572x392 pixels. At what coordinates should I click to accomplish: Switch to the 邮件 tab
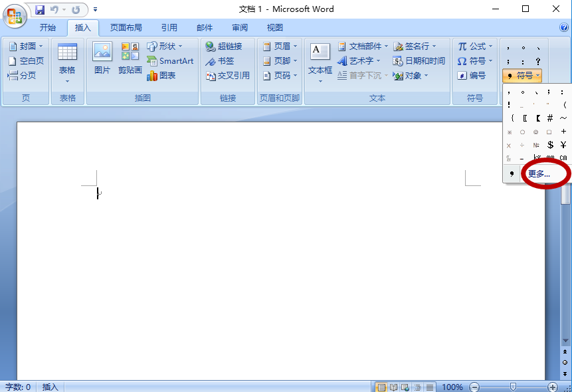pyautogui.click(x=205, y=28)
